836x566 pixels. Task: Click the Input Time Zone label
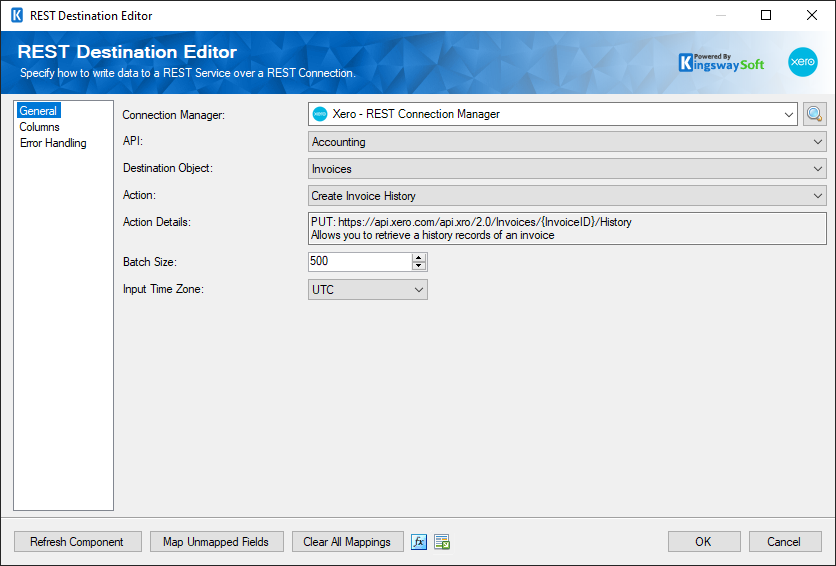pos(163,289)
